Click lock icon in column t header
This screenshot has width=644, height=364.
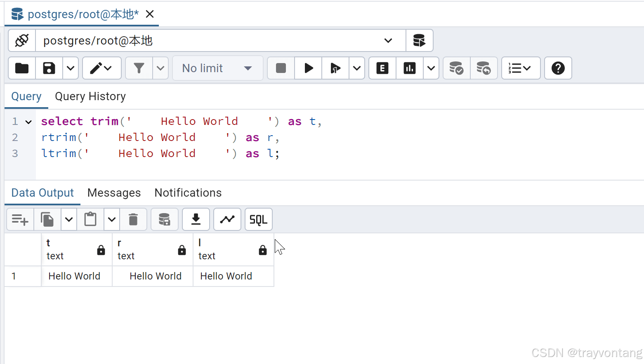tap(101, 250)
